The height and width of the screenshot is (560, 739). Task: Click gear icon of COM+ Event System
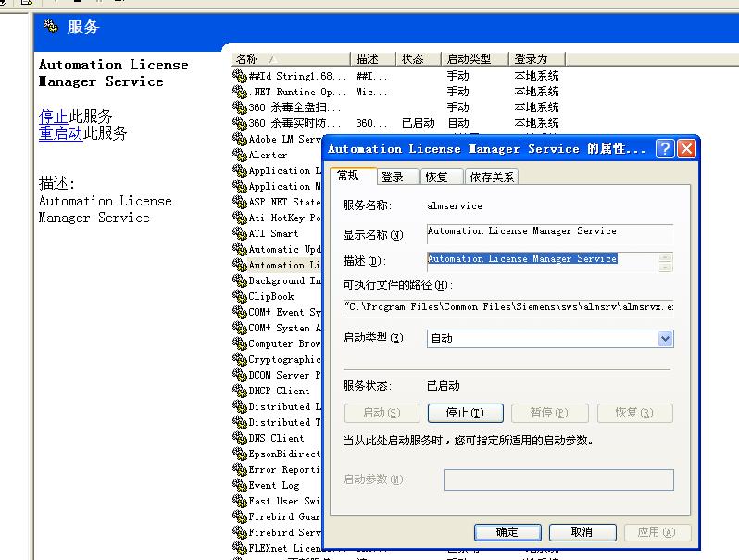[240, 312]
